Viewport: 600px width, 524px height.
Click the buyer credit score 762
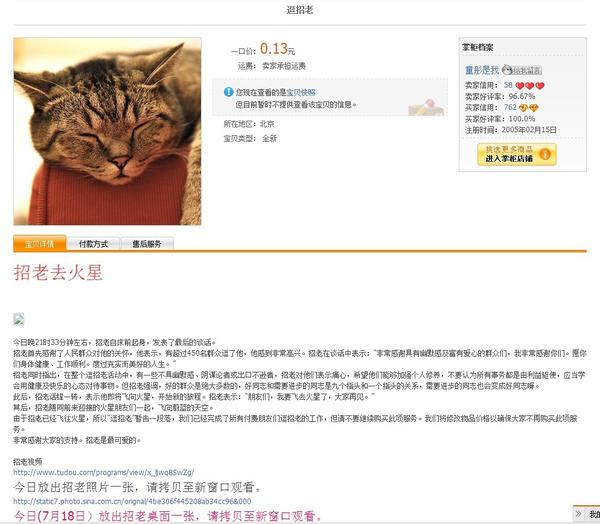point(510,108)
